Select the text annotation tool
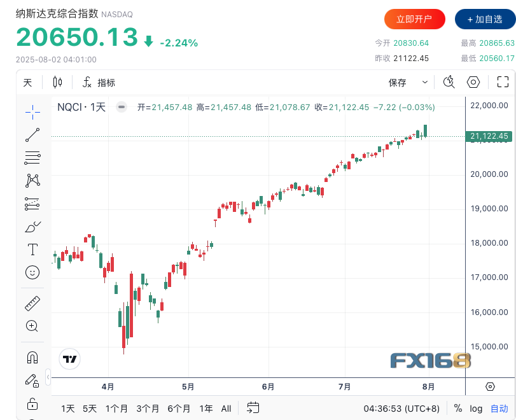The image size is (516, 420). (x=32, y=249)
